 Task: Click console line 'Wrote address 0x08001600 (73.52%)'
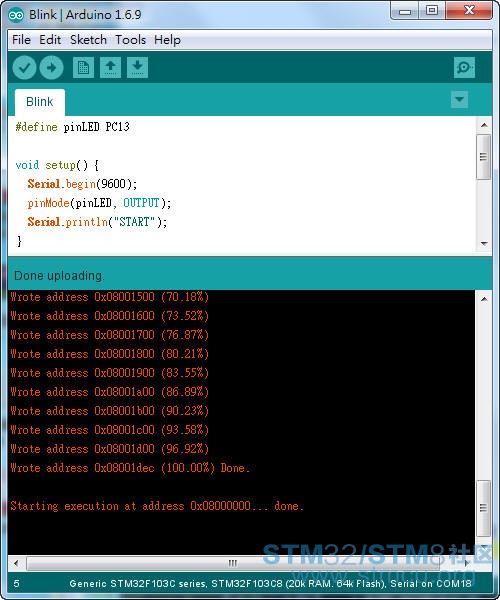coord(109,316)
